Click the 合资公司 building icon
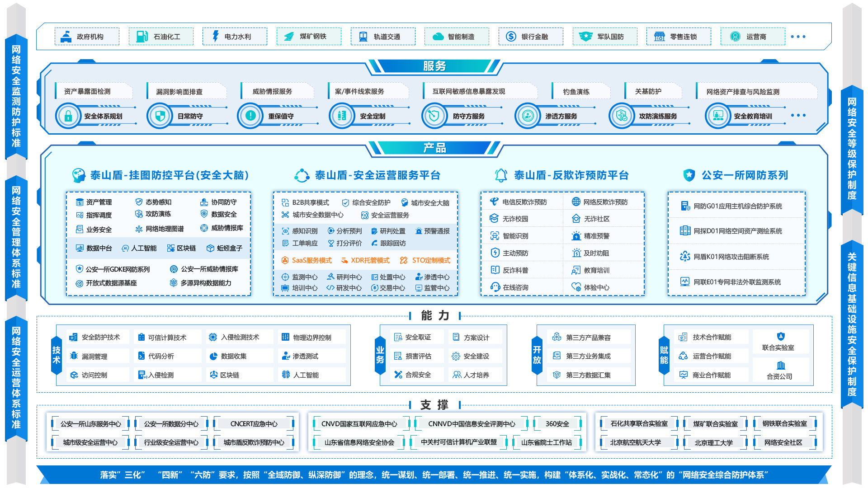868x488 pixels. [x=781, y=365]
